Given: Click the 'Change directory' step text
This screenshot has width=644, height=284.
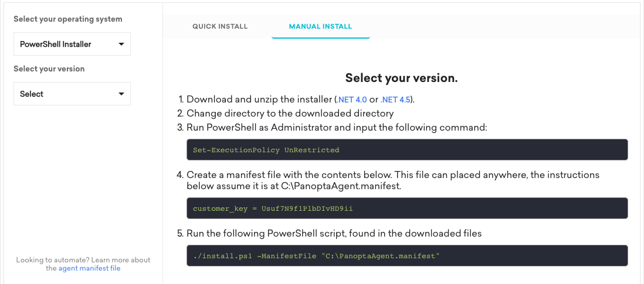Looking at the screenshot, I should [290, 113].
